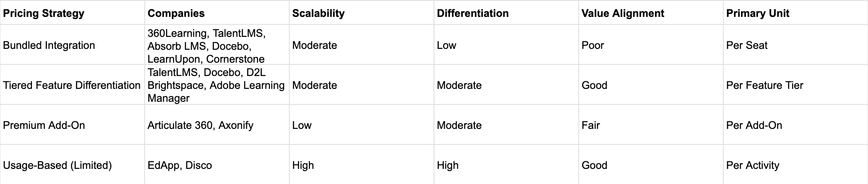Select the Fair value alignment cell
The width and height of the screenshot is (868, 184).
tap(651, 125)
